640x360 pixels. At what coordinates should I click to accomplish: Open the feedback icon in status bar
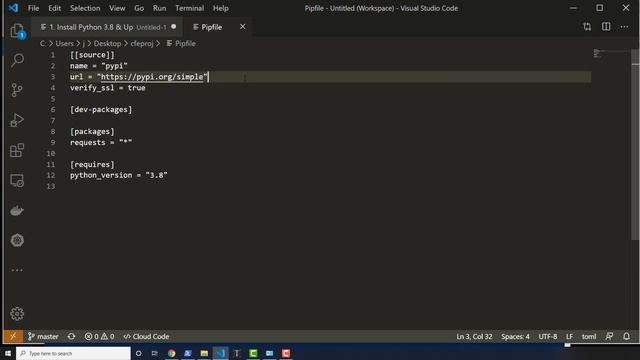pyautogui.click(x=609, y=336)
